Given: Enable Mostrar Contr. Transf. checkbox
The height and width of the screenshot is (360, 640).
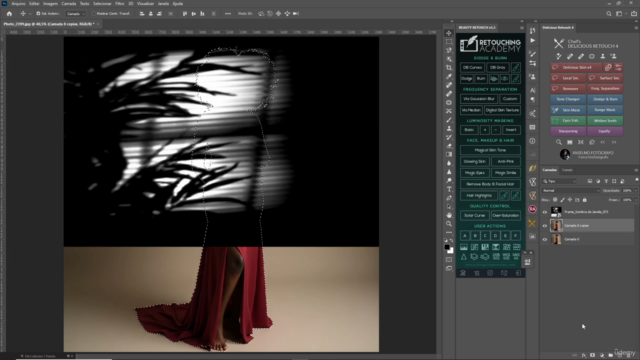Looking at the screenshot, I should [93, 13].
